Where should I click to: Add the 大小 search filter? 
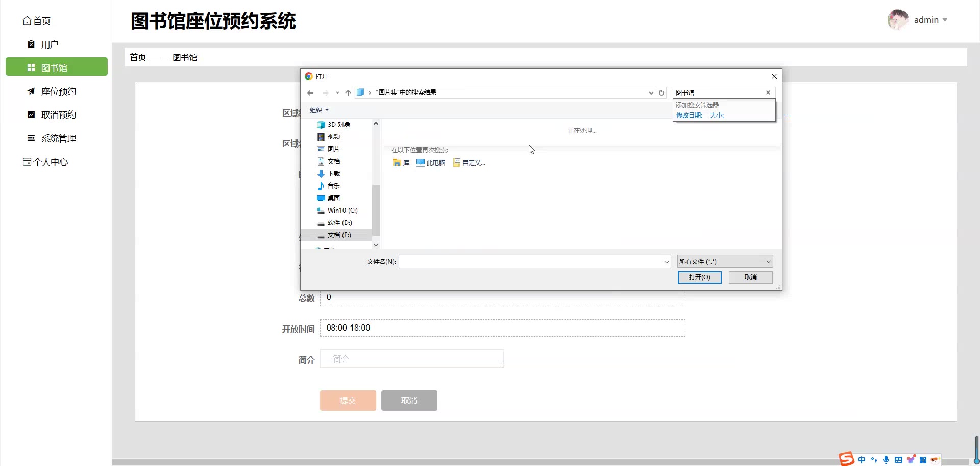coord(717,115)
